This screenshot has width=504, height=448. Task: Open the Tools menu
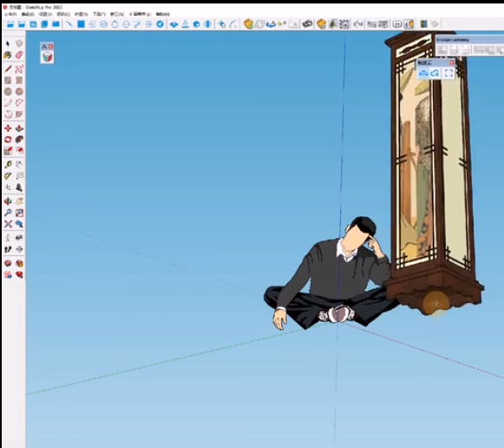pyautogui.click(x=99, y=14)
